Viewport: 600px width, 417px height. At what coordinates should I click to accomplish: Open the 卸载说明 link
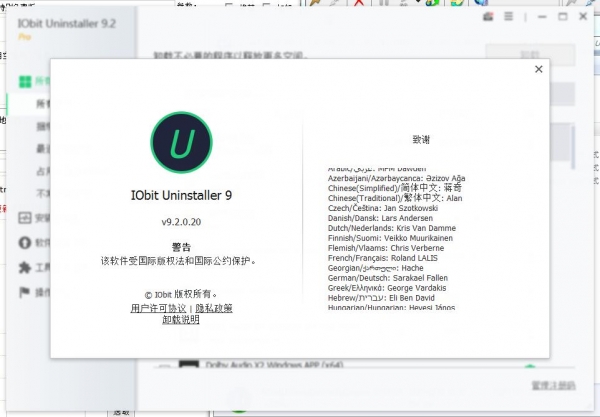click(181, 319)
